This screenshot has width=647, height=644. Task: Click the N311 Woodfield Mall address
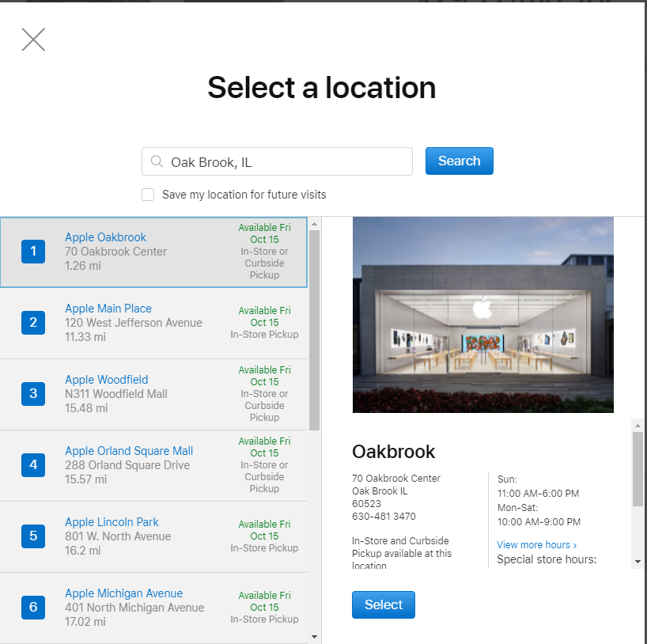click(116, 394)
